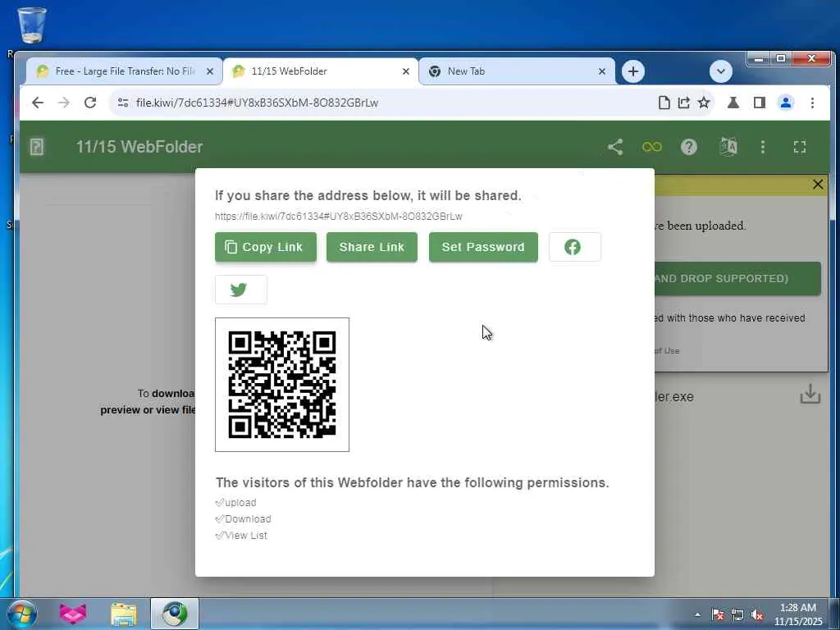Click the green DROP SUPPORTED upload button
The image size is (840, 630).
point(737,279)
